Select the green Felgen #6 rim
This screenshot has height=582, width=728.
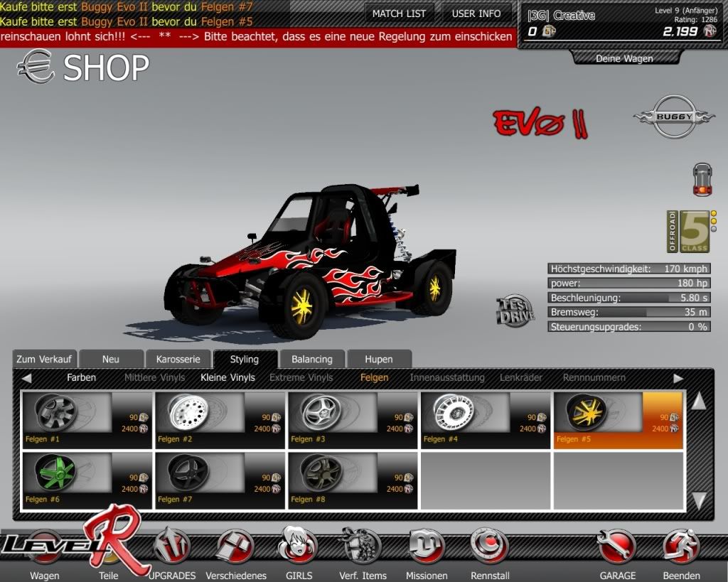(x=88, y=480)
